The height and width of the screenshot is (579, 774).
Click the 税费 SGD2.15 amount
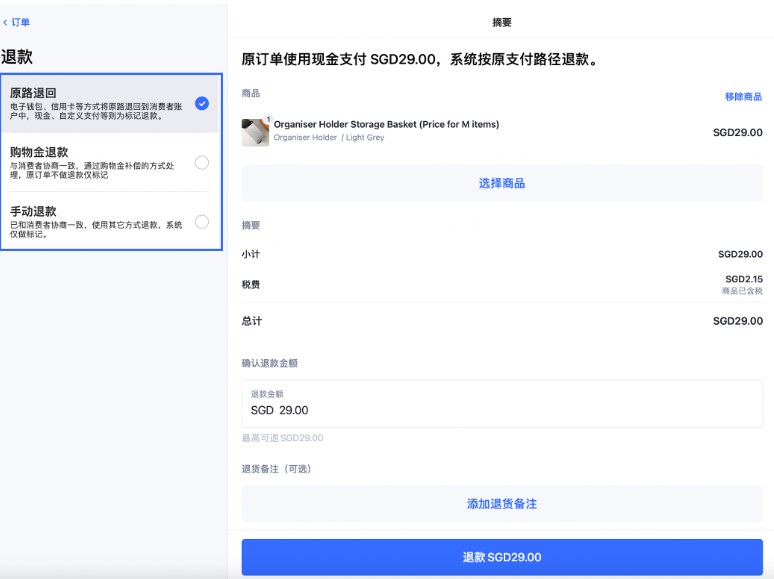point(743,279)
